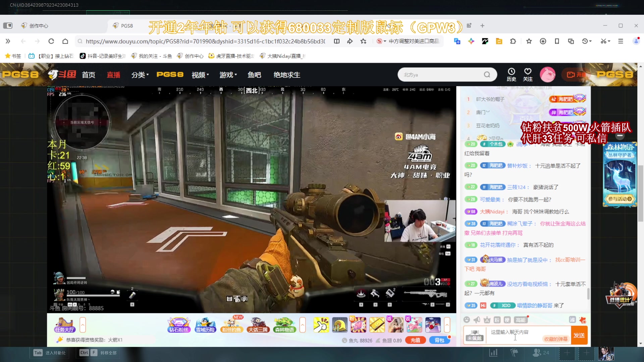Open the 粉丝钓鱼 activity icon
The height and width of the screenshot is (362, 644).
coord(231,325)
